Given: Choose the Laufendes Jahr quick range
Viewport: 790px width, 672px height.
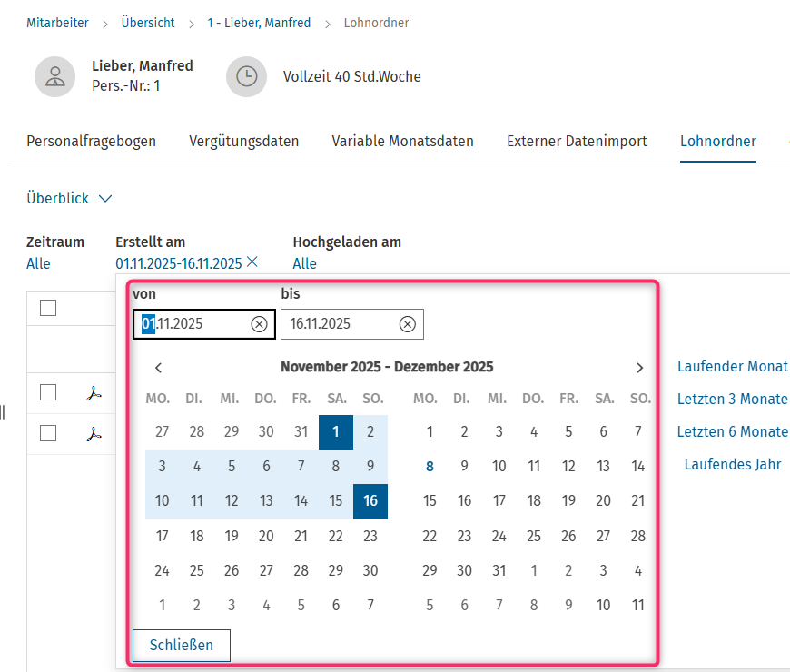Looking at the screenshot, I should (732, 464).
